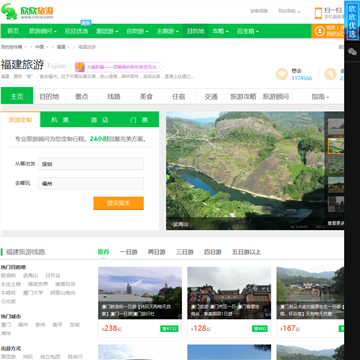Open the ¥238 tour card
This screenshot has width=360, height=360.
pyautogui.click(x=140, y=302)
